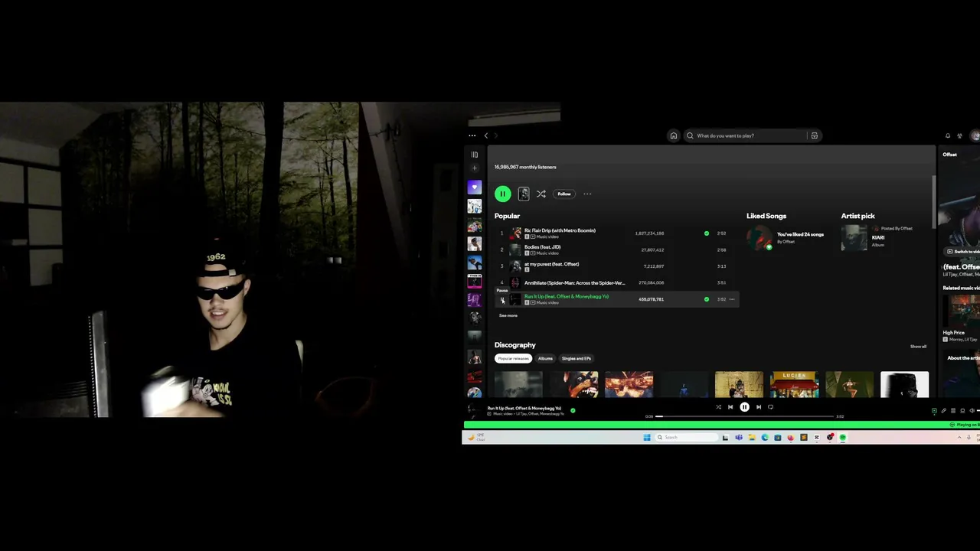Viewport: 980px width, 551px height.
Task: Create a playlist with plus icon
Action: [475, 168]
